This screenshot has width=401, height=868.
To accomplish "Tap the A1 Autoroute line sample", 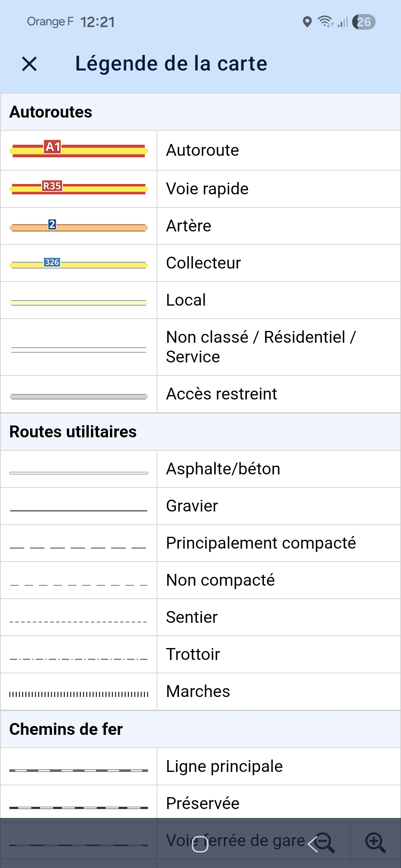I will click(79, 150).
